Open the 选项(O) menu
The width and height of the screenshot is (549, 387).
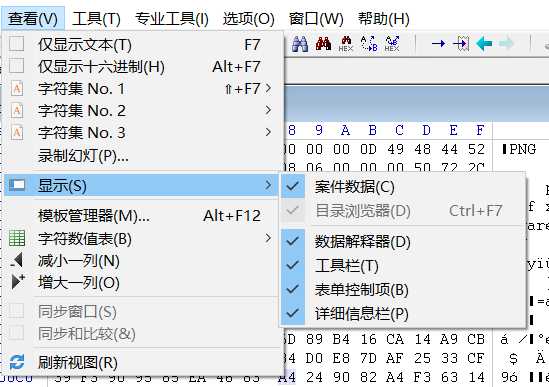(249, 18)
